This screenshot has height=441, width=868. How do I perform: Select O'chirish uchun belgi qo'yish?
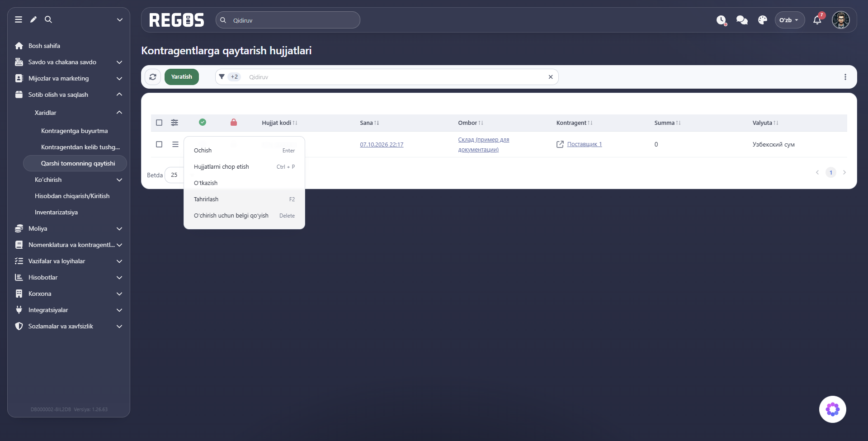pyautogui.click(x=244, y=216)
